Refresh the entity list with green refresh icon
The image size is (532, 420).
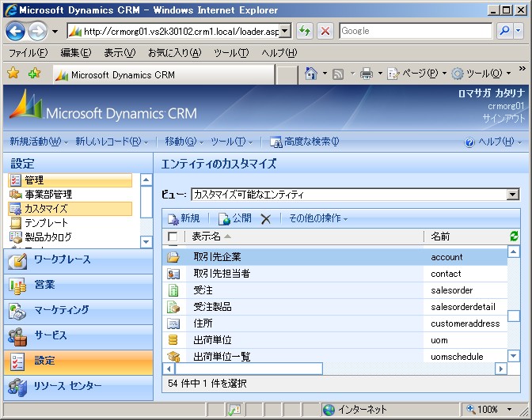pyautogui.click(x=514, y=236)
